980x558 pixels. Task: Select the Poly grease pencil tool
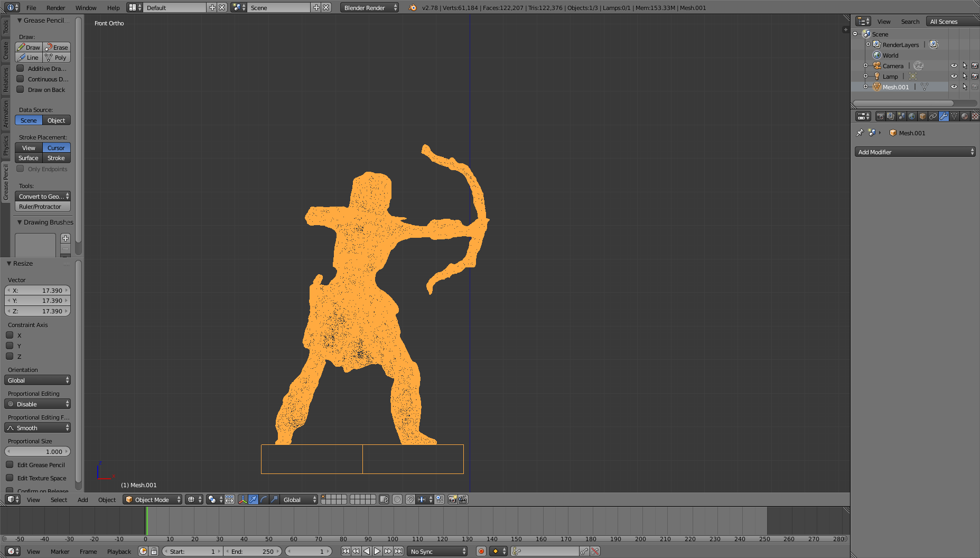pyautogui.click(x=57, y=57)
